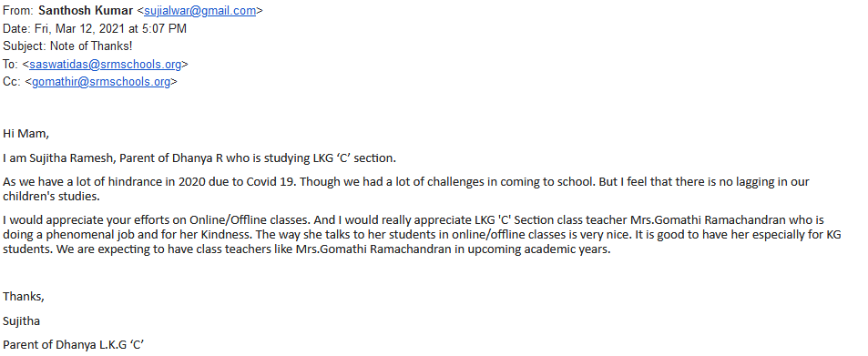Open the sujialwar@gmail.com sender email link

pos(199,11)
